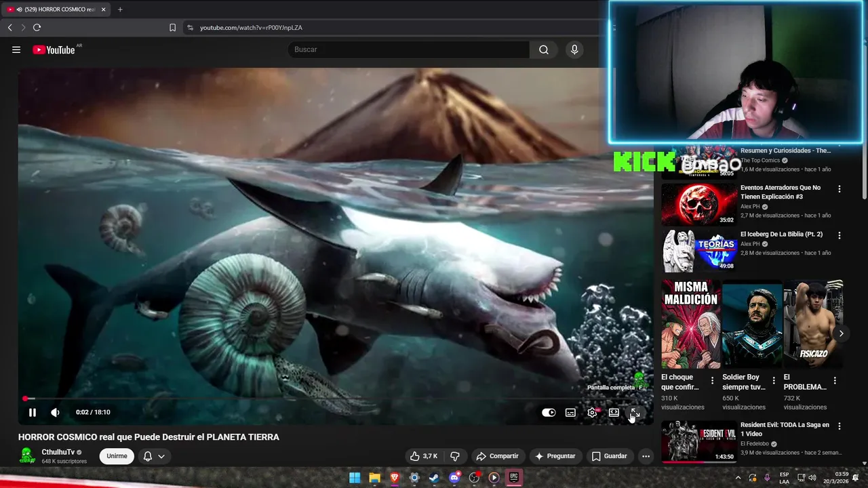Open MISMA MALDICIÓN short thumbnail
This screenshot has height=488, width=868.
click(x=691, y=324)
